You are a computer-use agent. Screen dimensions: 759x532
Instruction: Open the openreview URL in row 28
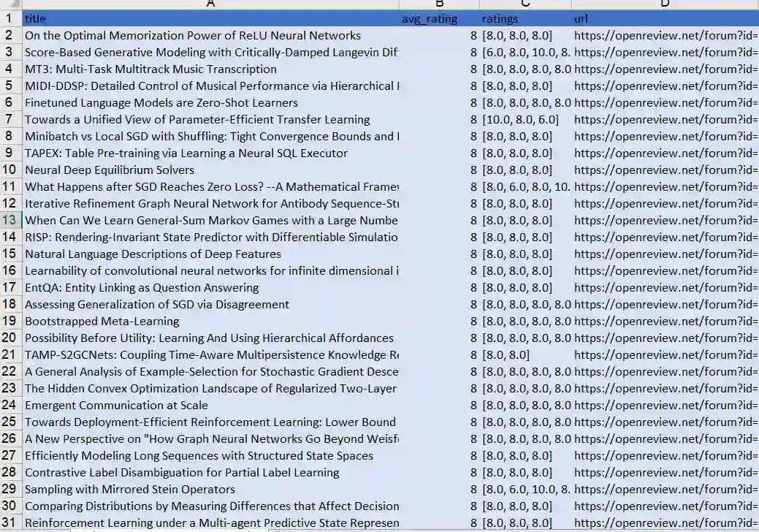(x=665, y=473)
